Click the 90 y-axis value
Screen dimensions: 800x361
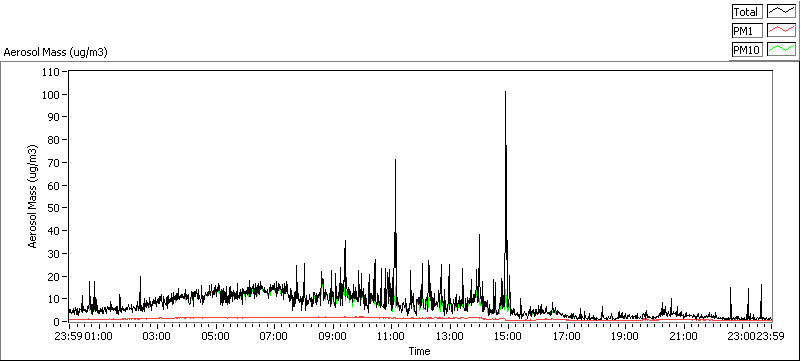point(54,117)
